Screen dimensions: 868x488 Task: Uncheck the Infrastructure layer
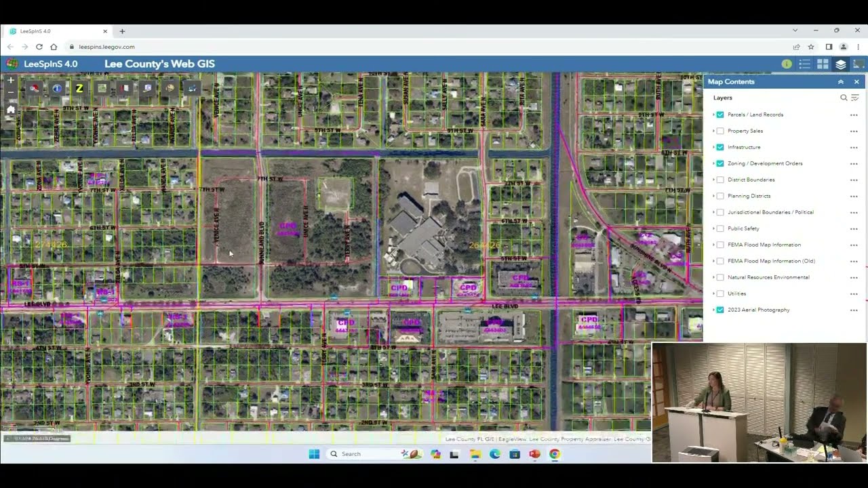click(x=720, y=147)
